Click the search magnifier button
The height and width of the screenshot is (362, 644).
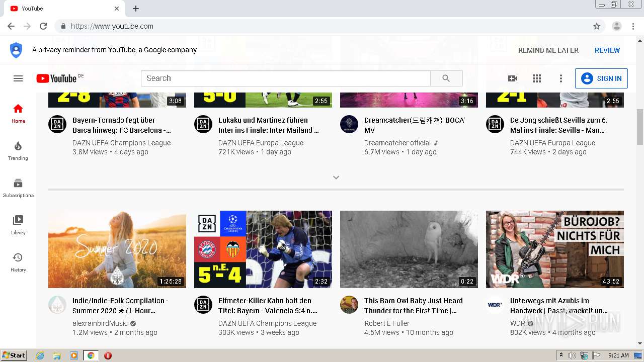446,78
